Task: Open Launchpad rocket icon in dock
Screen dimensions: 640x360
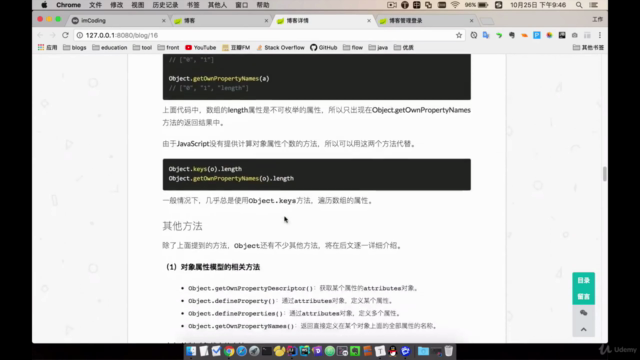Action: tap(254, 351)
